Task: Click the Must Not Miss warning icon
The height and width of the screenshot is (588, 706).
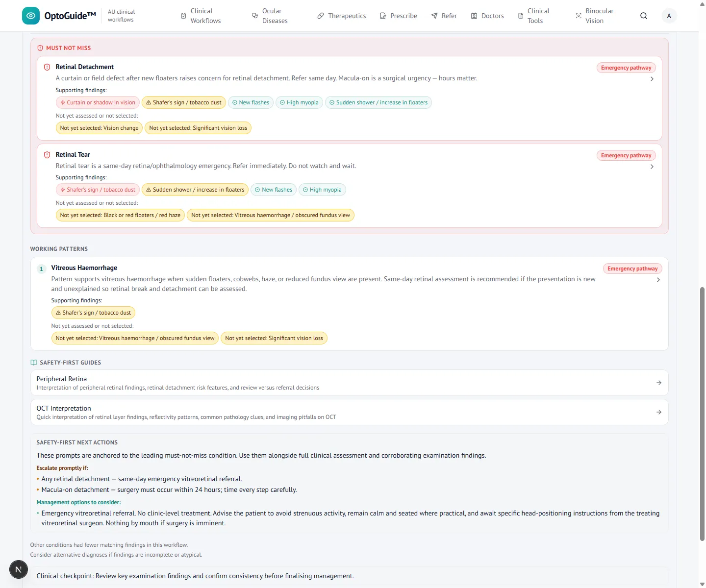Action: tap(40, 48)
